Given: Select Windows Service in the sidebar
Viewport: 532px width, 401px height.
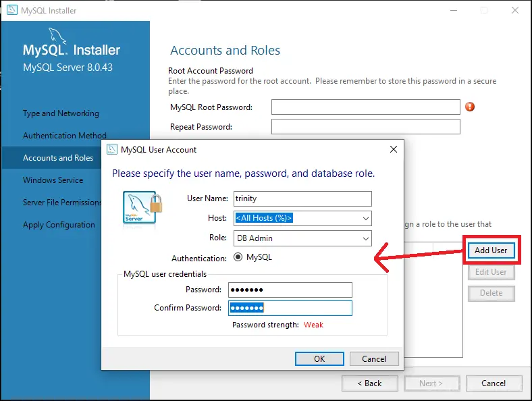Looking at the screenshot, I should tap(53, 180).
